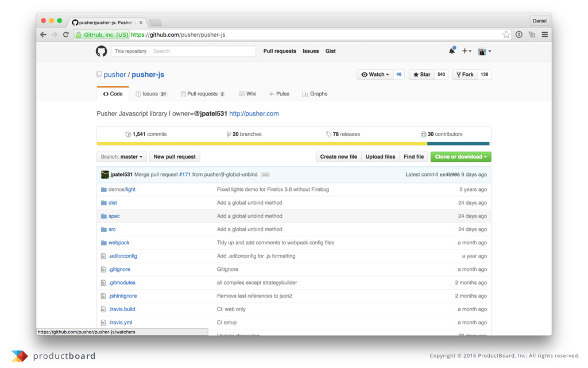
Task: Fork the pusher-js repository
Action: pos(465,74)
